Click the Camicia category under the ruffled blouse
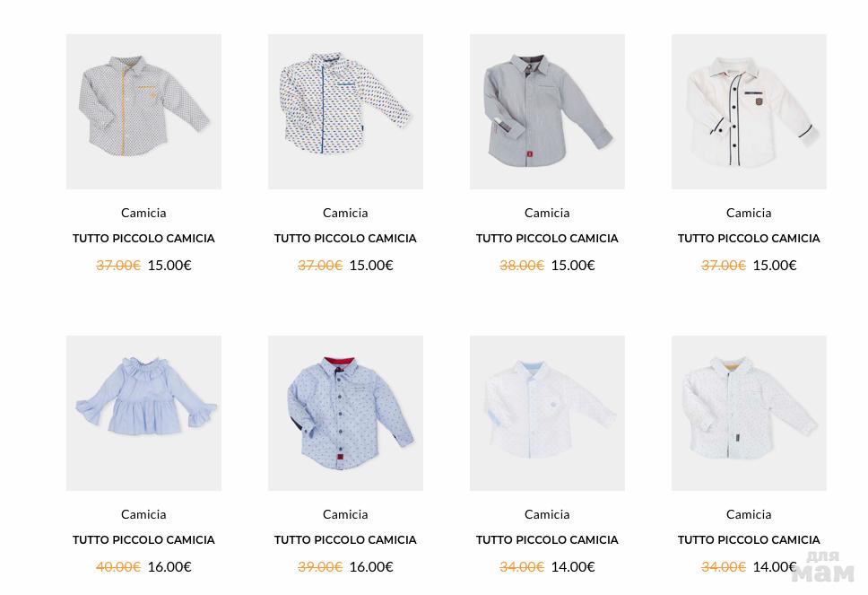The width and height of the screenshot is (868, 595). pos(143,514)
